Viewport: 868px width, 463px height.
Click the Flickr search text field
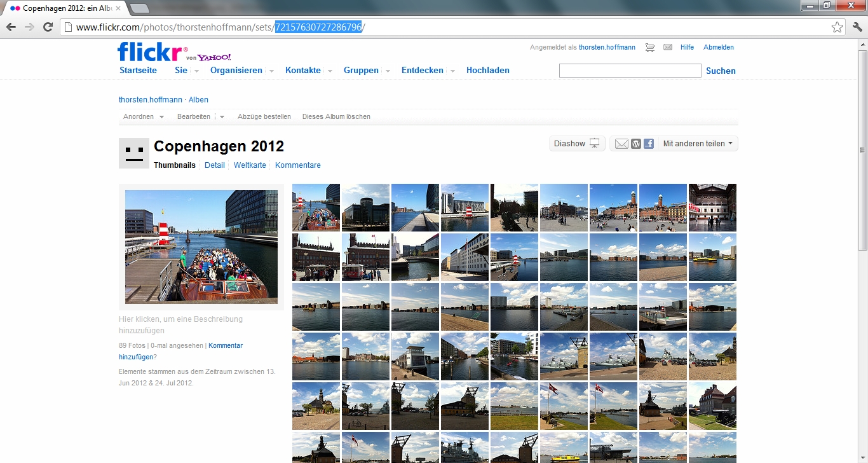click(630, 71)
